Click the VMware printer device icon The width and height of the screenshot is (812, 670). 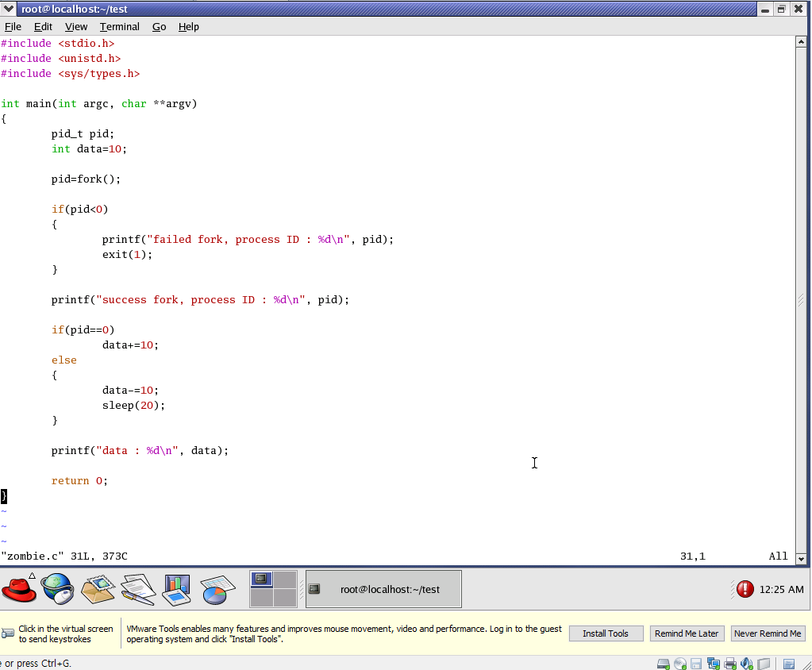tap(729, 664)
